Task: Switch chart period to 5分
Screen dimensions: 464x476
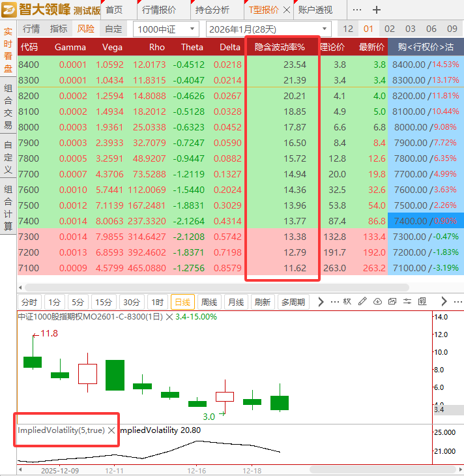Action: pos(78,302)
